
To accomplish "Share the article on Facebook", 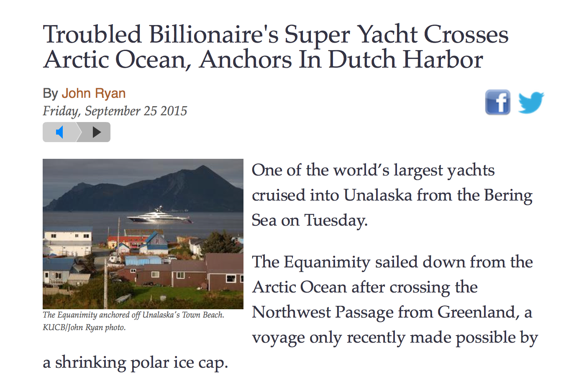I will (x=497, y=102).
